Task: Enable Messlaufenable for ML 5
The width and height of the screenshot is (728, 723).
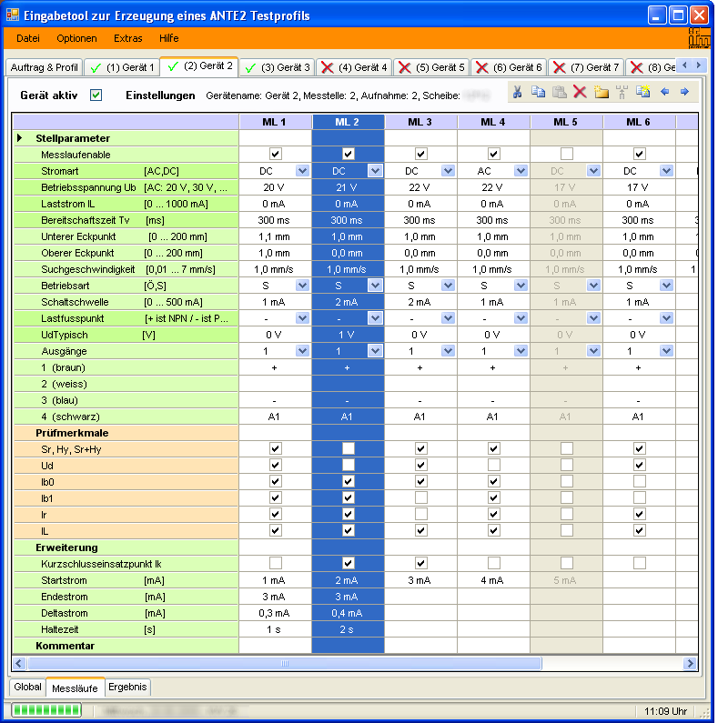Action: tap(566, 154)
